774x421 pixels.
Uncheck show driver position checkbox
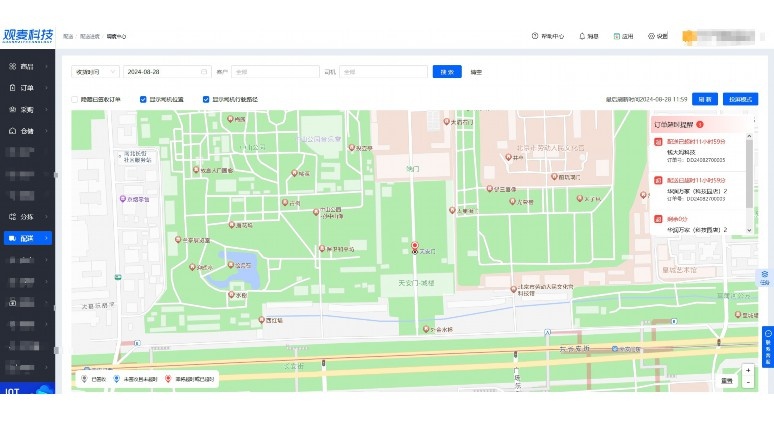point(143,99)
